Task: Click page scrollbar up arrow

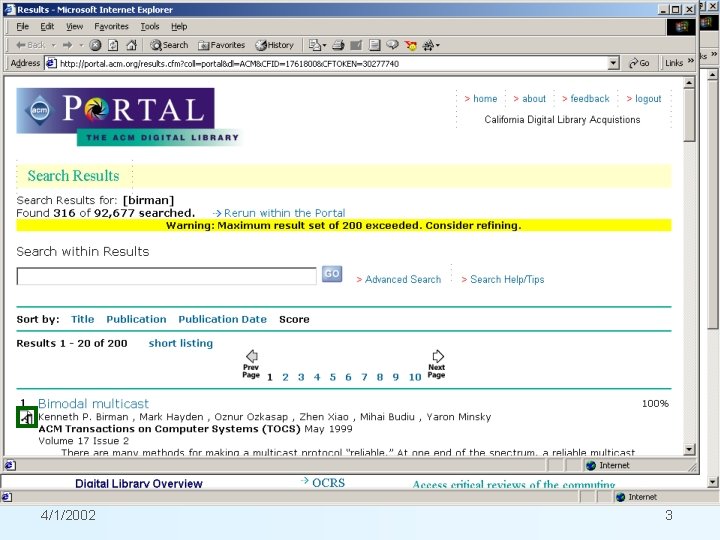Action: tap(689, 83)
